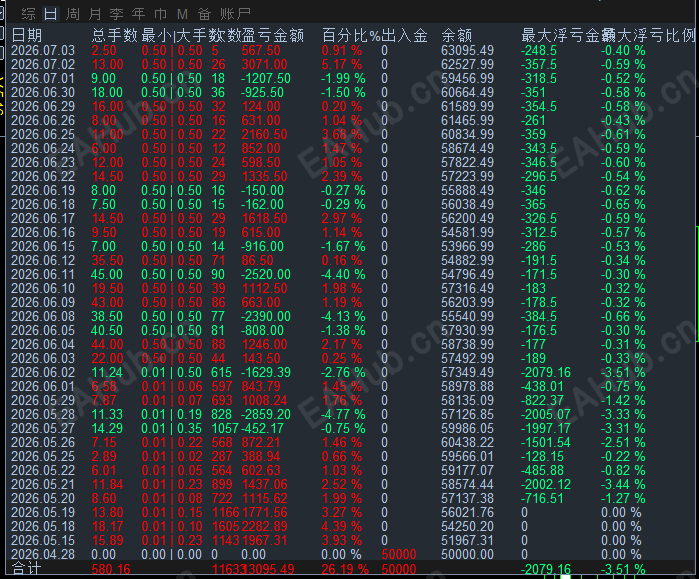The height and width of the screenshot is (579, 699).
Task: Click the 总手数 column header
Action: pos(115,35)
